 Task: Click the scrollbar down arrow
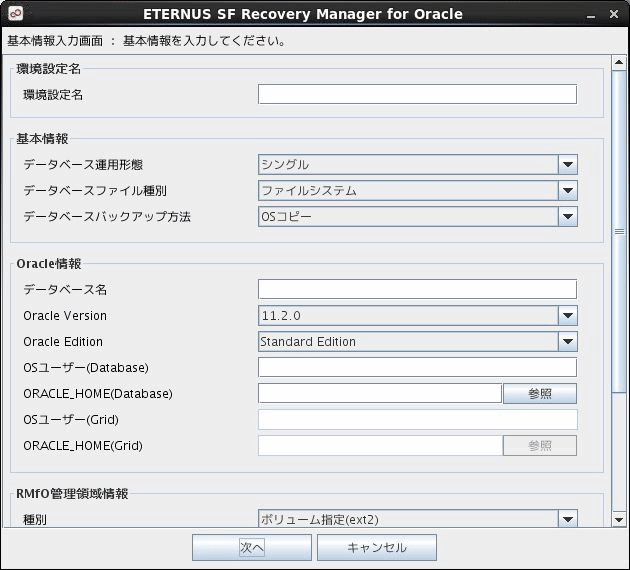click(x=619, y=519)
